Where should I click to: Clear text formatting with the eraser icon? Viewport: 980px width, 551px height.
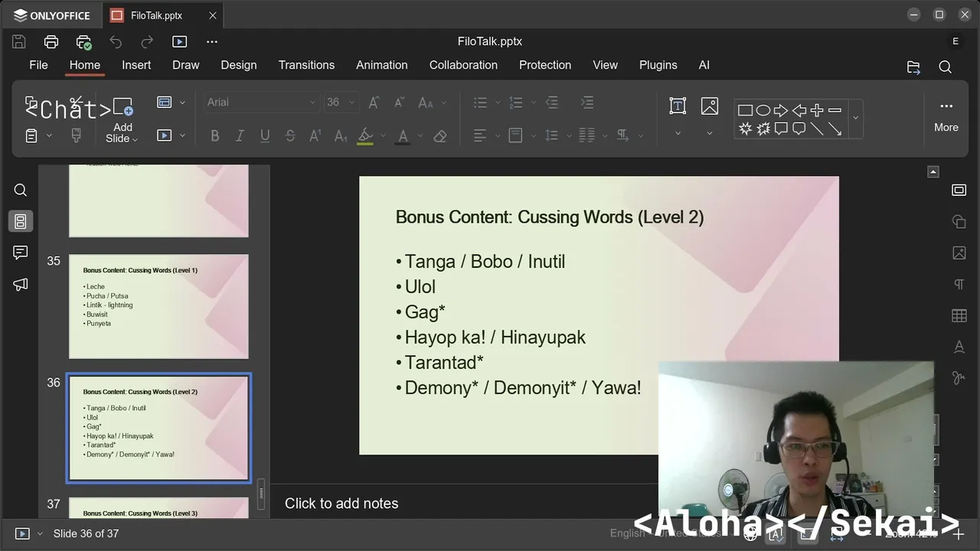pos(439,136)
